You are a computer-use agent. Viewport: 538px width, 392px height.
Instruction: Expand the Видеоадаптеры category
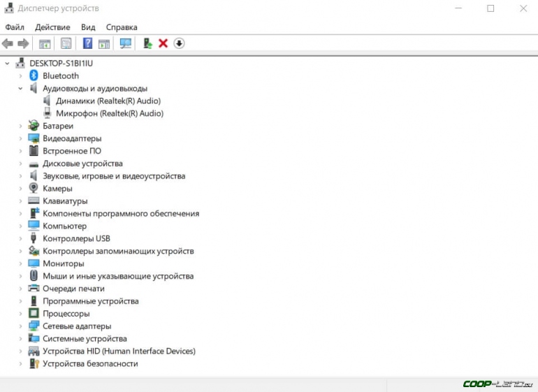tap(21, 138)
